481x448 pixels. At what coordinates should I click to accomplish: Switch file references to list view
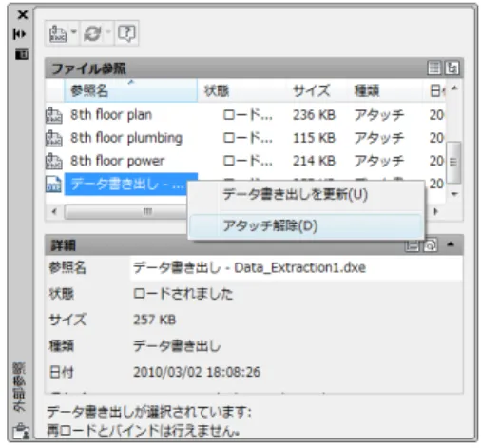tap(434, 68)
